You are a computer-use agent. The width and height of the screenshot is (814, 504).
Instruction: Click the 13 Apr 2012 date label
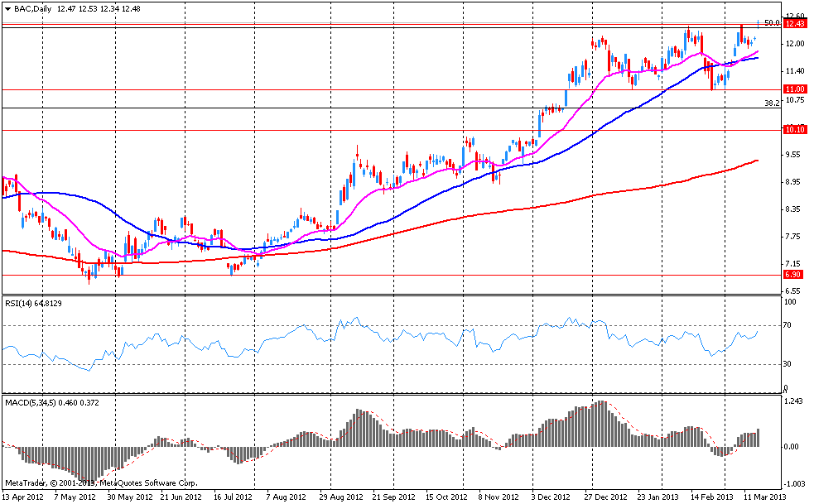(x=23, y=497)
